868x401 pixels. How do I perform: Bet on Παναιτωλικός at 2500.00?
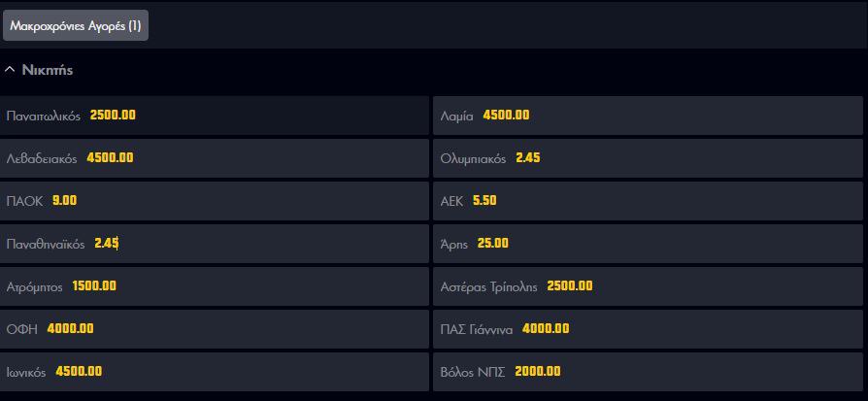[x=215, y=116]
